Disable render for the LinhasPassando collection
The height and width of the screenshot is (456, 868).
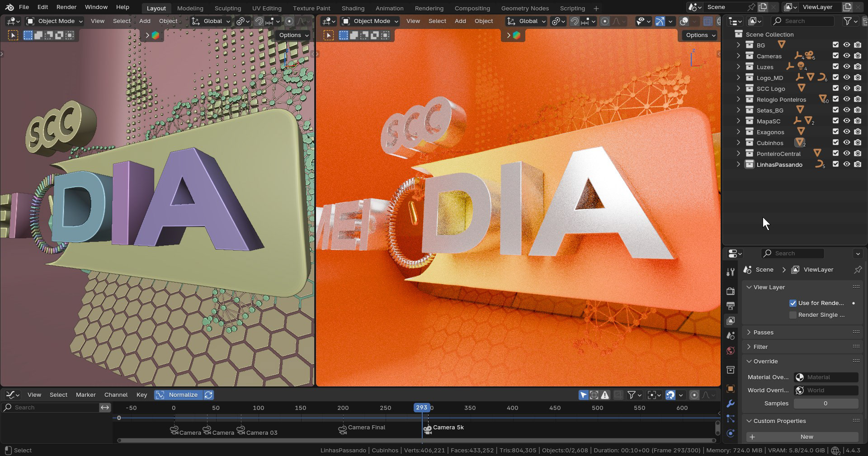click(858, 165)
